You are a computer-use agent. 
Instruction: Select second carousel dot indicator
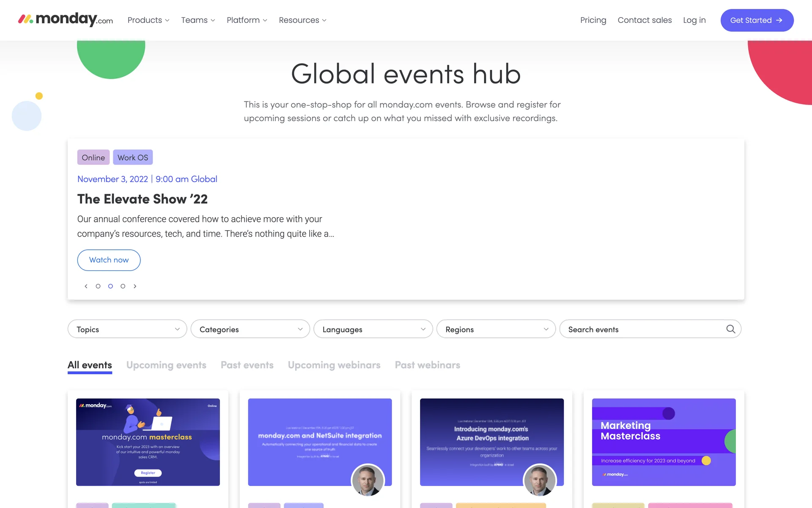110,286
